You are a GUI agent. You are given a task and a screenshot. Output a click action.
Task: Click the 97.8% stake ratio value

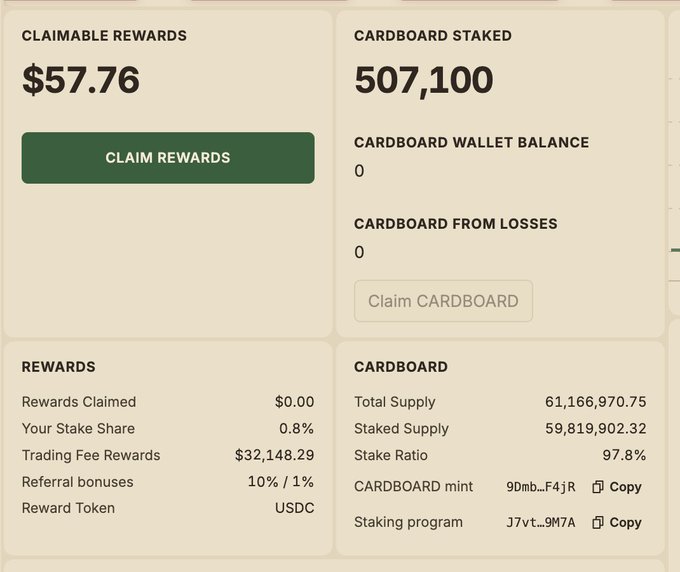624,455
